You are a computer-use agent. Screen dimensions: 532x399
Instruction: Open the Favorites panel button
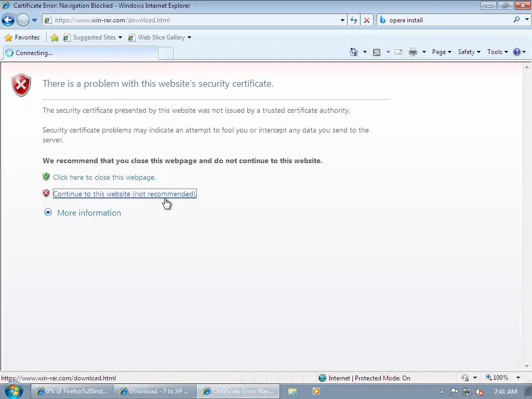pos(22,37)
